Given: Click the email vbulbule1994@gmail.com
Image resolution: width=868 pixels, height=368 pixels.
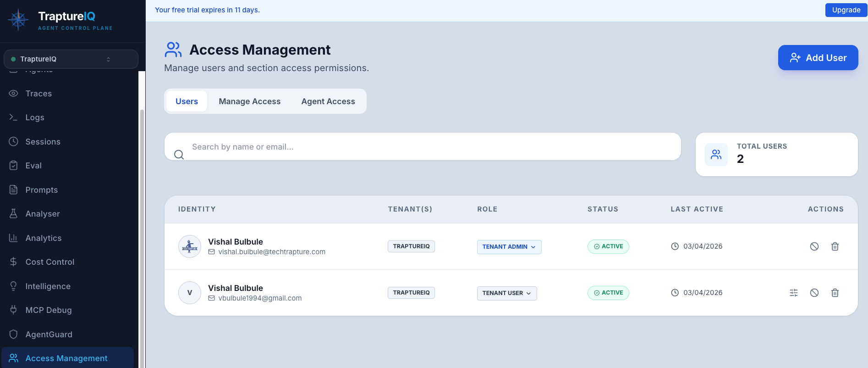Looking at the screenshot, I should tap(260, 298).
